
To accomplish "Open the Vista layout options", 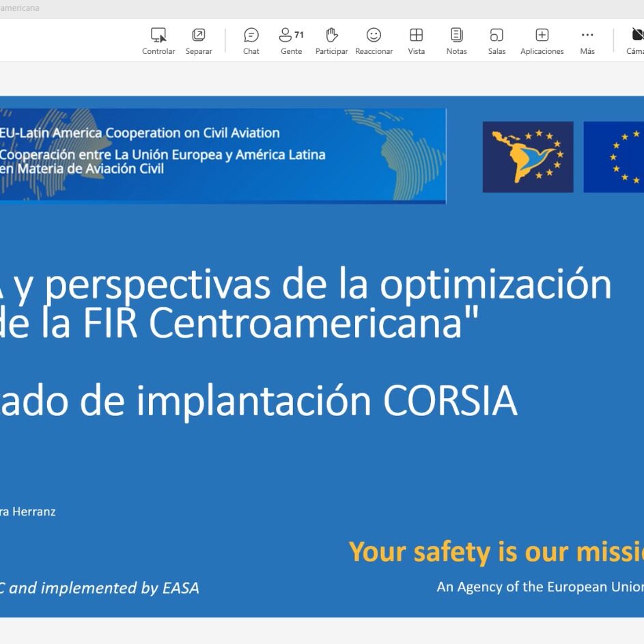I will click(x=416, y=36).
